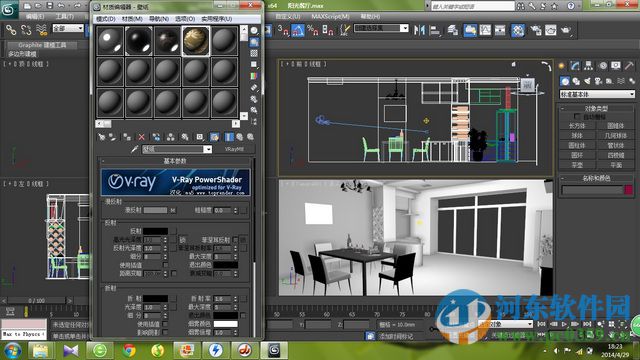Click Windows Start button
The width and height of the screenshot is (640, 360).
point(13,351)
